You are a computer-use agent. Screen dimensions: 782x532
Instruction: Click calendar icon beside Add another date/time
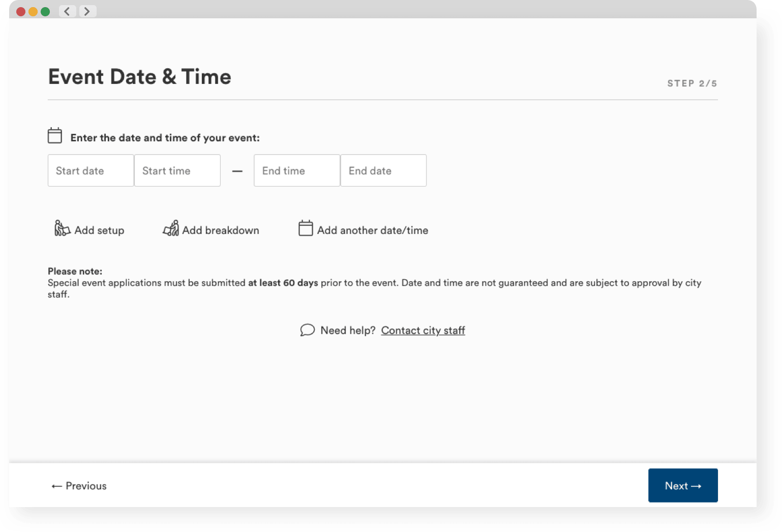[306, 228]
